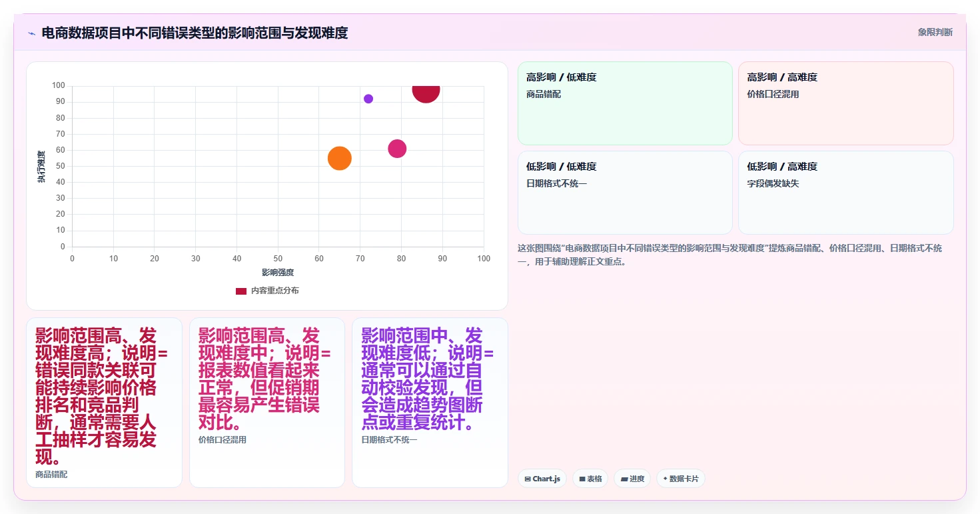Click the 日期格式不统一 caption under the purple card
Image resolution: width=980 pixels, height=514 pixels.
click(389, 440)
